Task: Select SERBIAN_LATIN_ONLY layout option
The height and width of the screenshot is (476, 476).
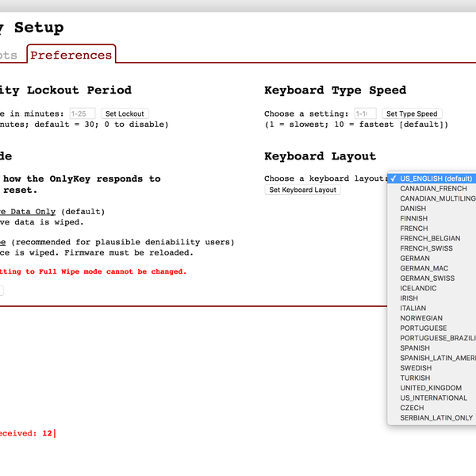Action: pos(432,418)
